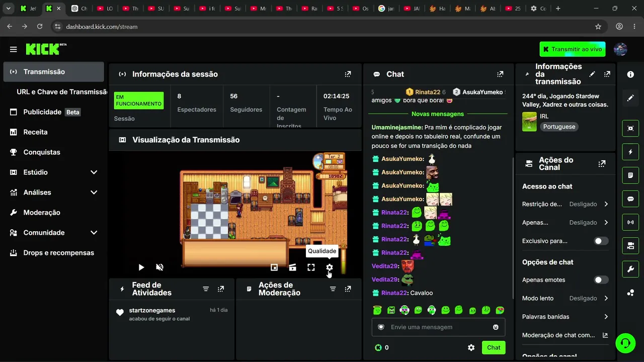This screenshot has height=362, width=644.
Task: Open Vedita29's username beside the bearded face emote
Action: pos(385,266)
